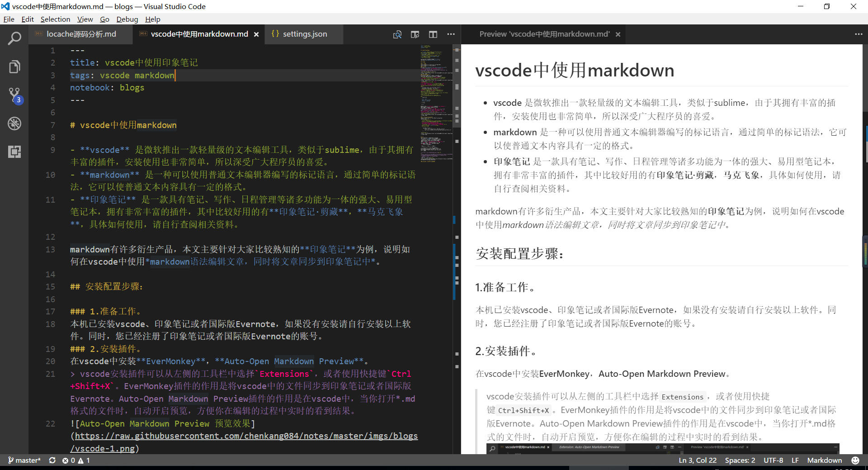
Task: Split the editor into two panes
Action: coord(433,34)
